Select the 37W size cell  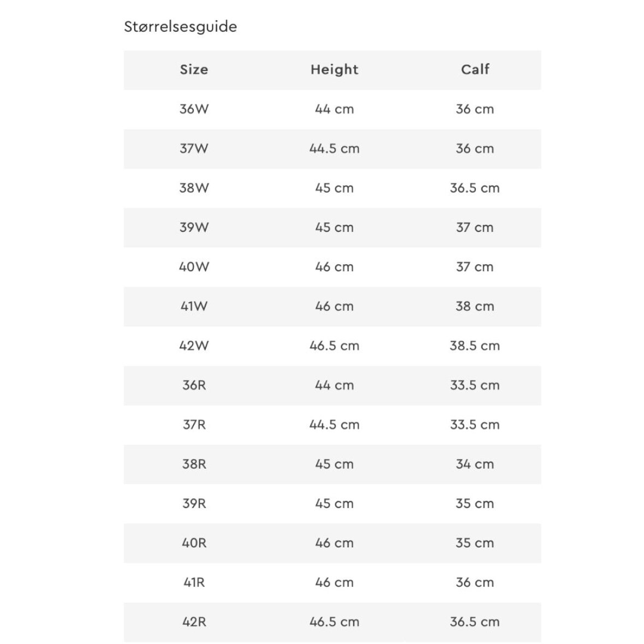pos(194,148)
